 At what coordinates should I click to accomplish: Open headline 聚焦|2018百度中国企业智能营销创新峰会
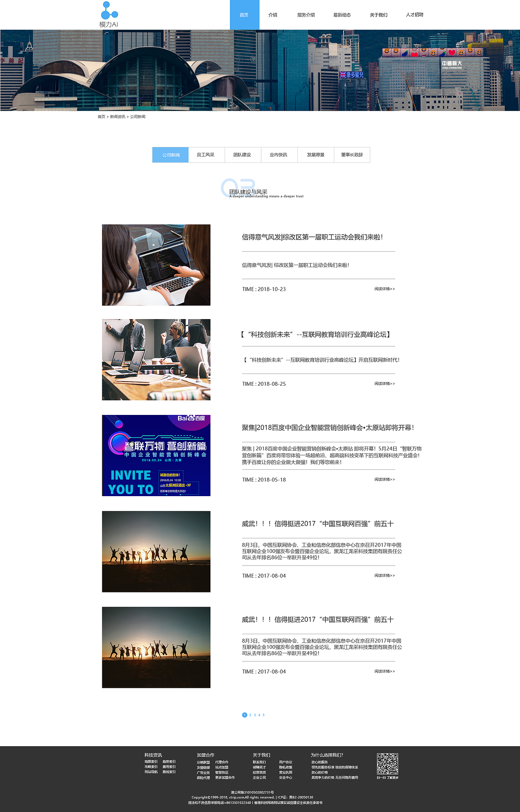(x=328, y=428)
